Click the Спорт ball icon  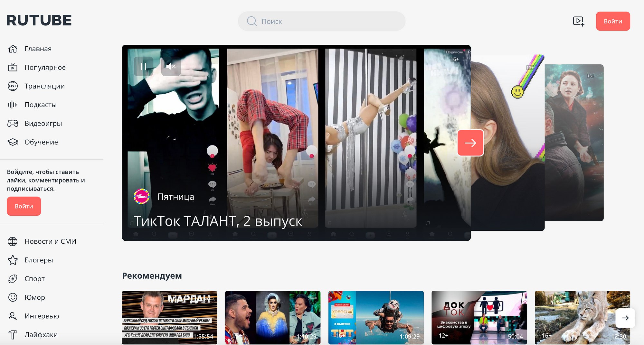click(13, 279)
